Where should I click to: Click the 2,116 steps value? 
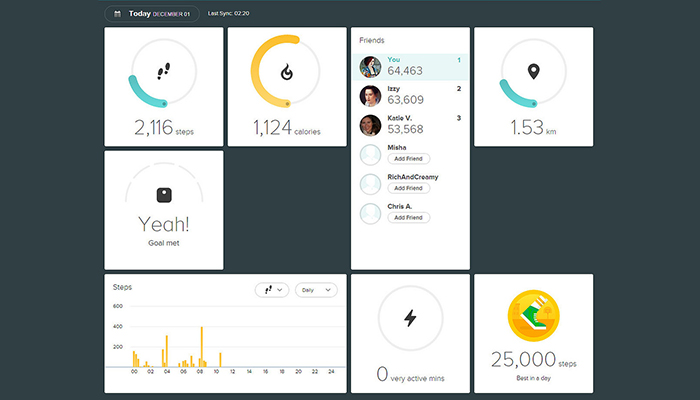point(164,128)
